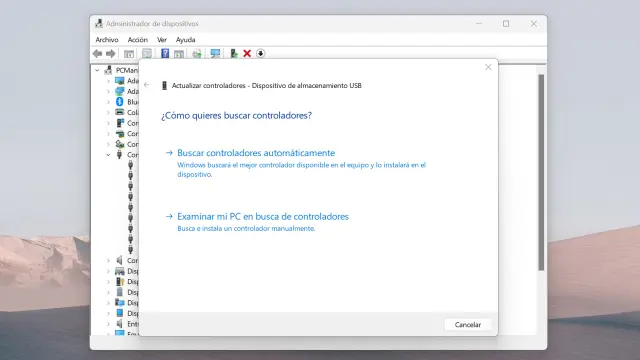Viewport: 640px width, 360px height.
Task: Click the monitor scan-for-hardware-changes toolbar icon
Action: [215, 53]
